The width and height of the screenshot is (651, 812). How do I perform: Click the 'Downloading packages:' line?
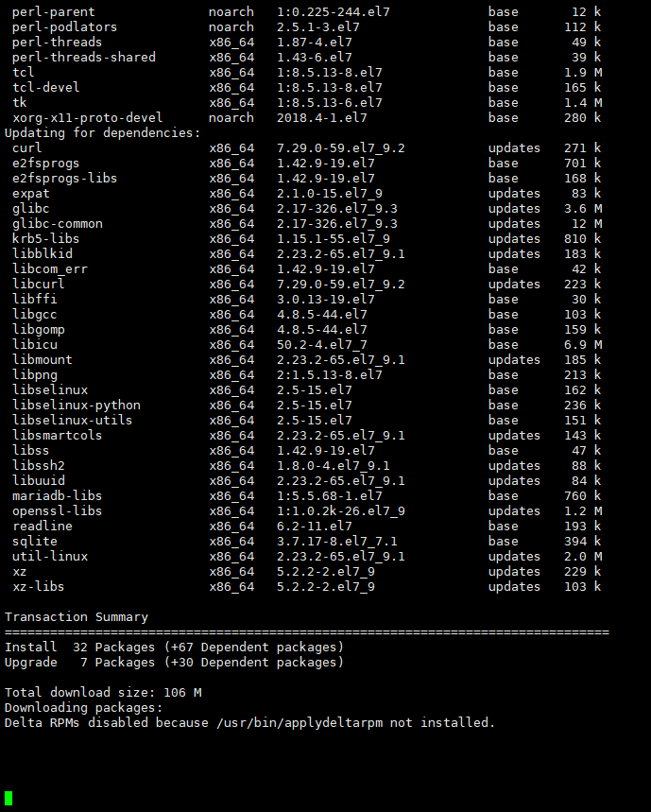tap(83, 707)
